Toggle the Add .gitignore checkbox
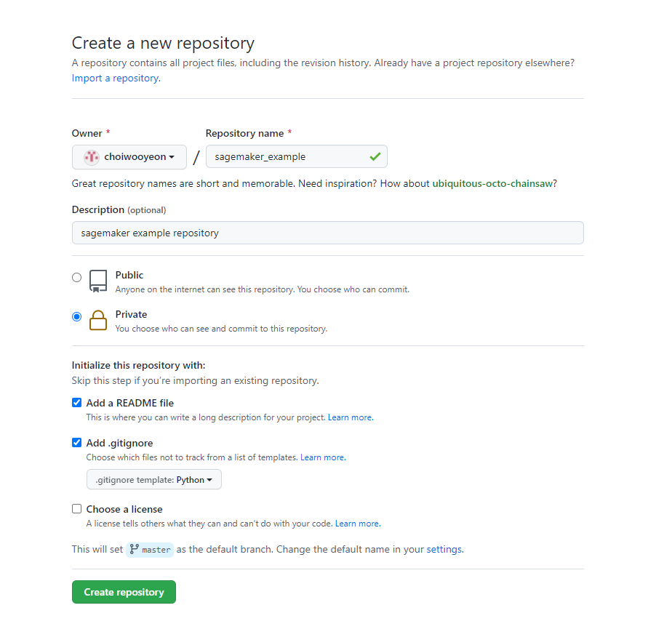This screenshot has height=629, width=672. click(76, 443)
